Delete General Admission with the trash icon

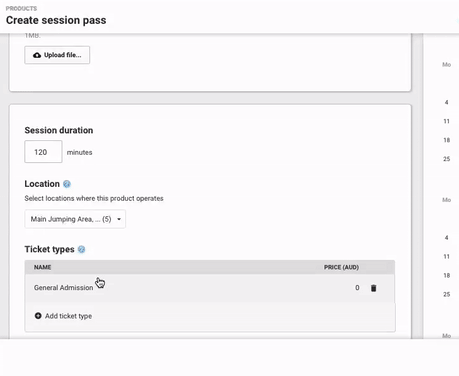(x=374, y=288)
